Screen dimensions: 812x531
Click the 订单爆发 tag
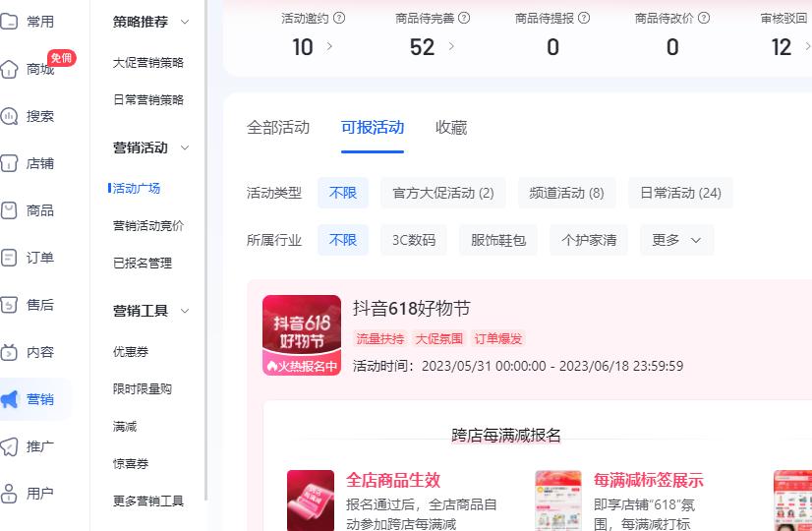point(498,339)
